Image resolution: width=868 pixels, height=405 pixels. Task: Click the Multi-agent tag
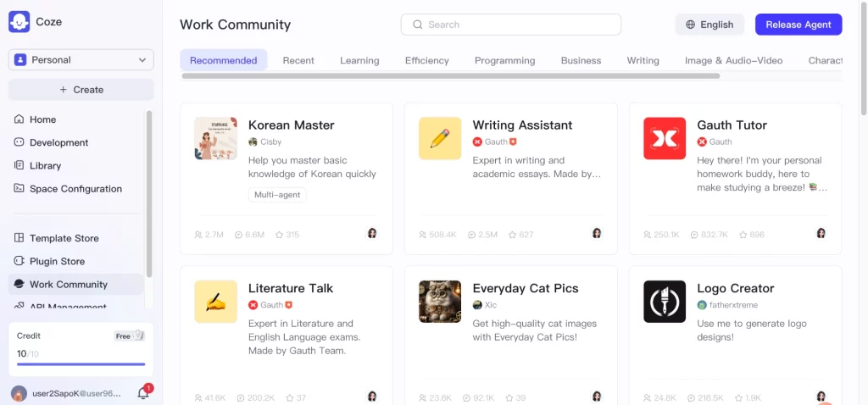click(277, 195)
